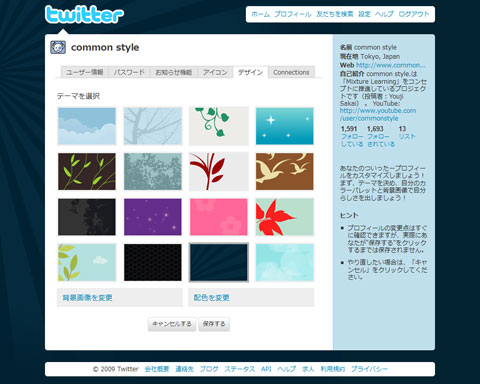480x384 pixels.
Task: Open the ブログ footer link
Action: click(x=209, y=369)
